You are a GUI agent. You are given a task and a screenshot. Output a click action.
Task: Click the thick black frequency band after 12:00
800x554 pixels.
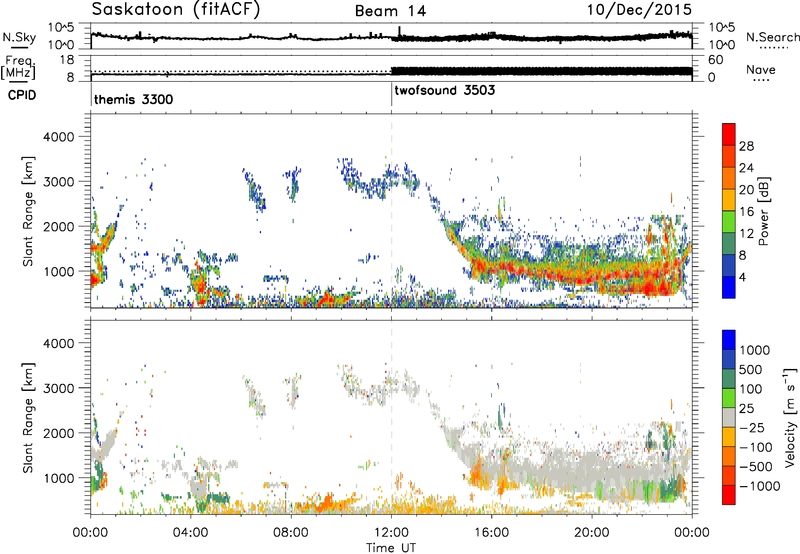pos(541,71)
